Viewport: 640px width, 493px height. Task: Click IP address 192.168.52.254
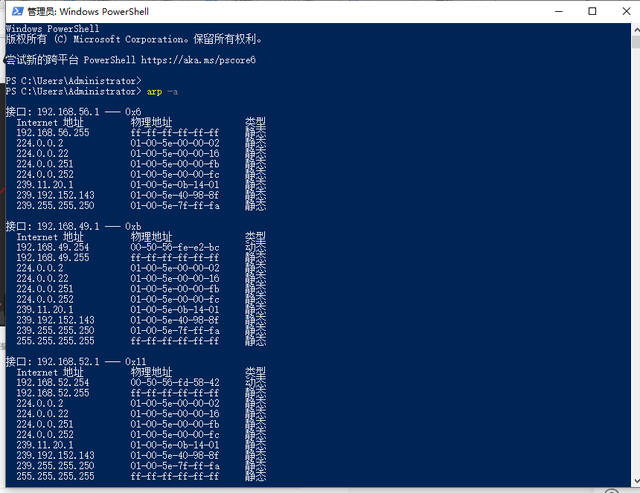click(53, 382)
